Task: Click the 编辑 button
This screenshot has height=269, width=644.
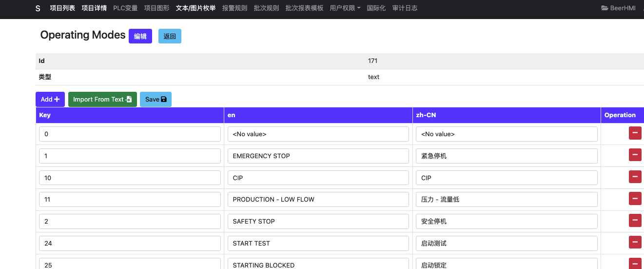Action: [x=140, y=37]
